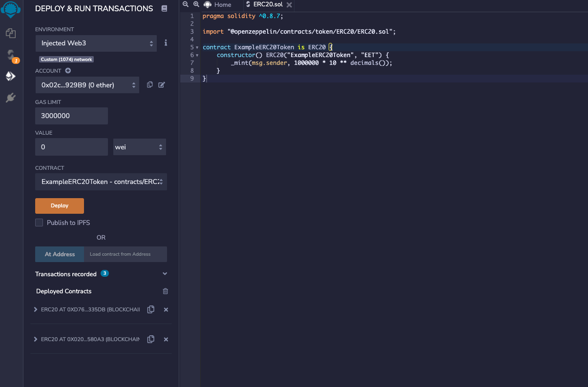Zoom in the editor font
The width and height of the screenshot is (588, 387).
196,4
